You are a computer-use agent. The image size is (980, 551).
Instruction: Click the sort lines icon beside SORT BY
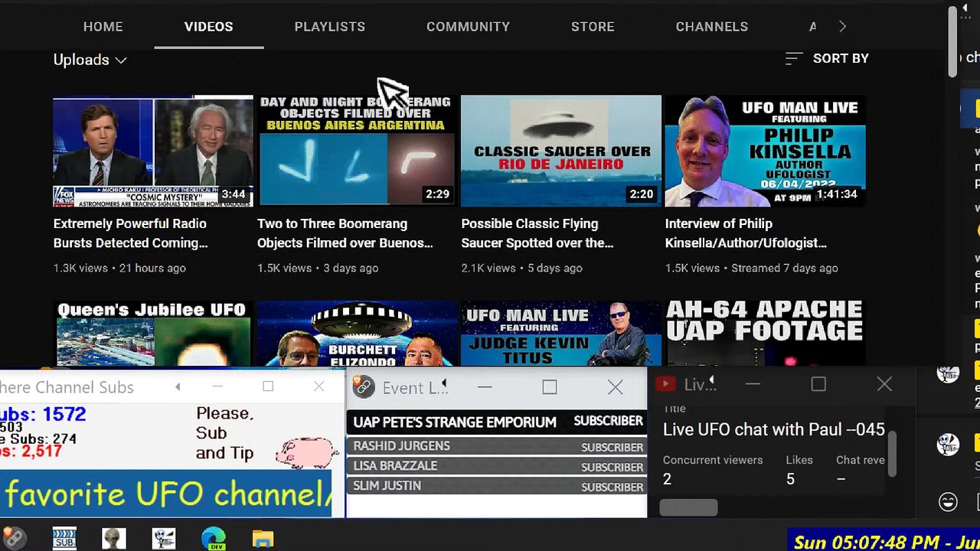pos(793,58)
